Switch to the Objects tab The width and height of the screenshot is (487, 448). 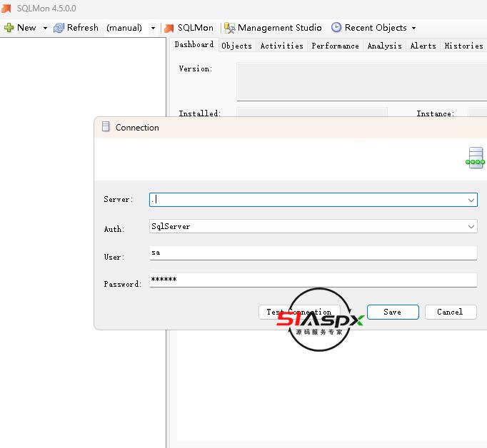[x=236, y=46]
